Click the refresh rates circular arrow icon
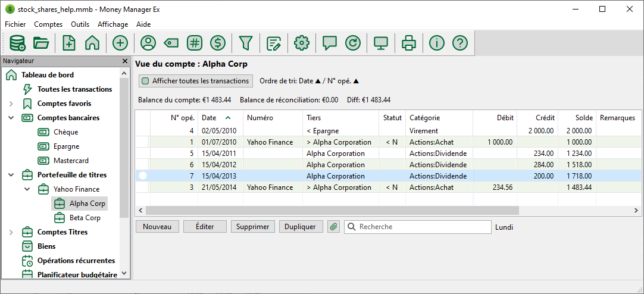Screen dimensions: 644x294 pos(352,43)
